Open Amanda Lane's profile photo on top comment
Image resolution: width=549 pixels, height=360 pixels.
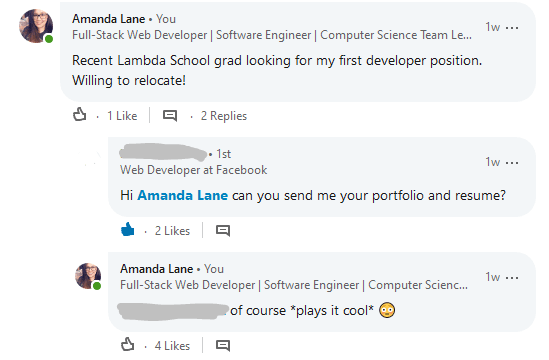(36, 26)
